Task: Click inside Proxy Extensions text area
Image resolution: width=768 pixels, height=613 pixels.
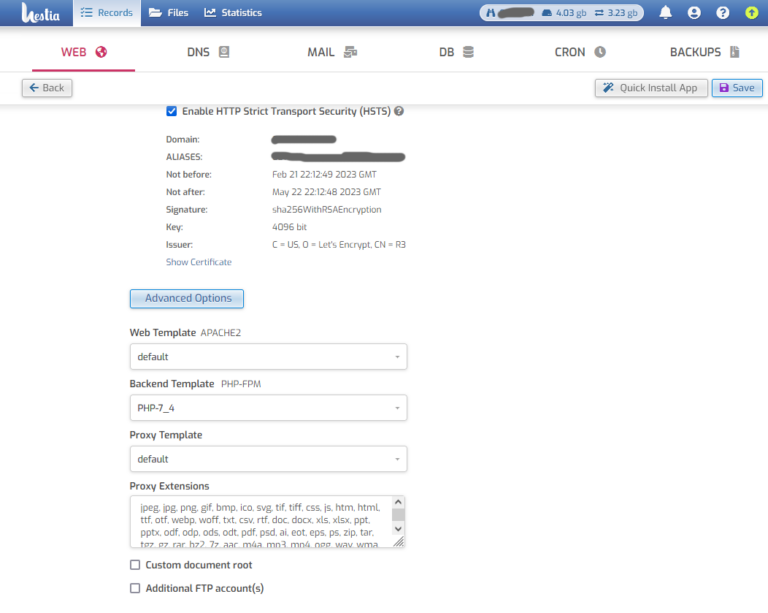Action: [x=260, y=521]
